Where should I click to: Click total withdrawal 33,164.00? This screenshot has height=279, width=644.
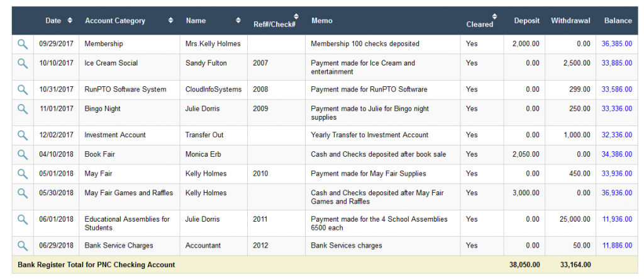[x=575, y=265]
